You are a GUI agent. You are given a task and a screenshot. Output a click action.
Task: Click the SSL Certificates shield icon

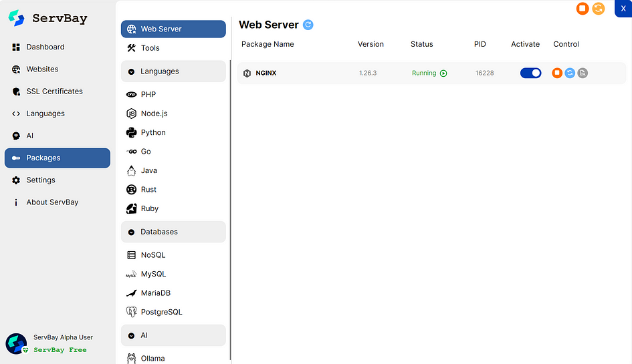tap(16, 92)
